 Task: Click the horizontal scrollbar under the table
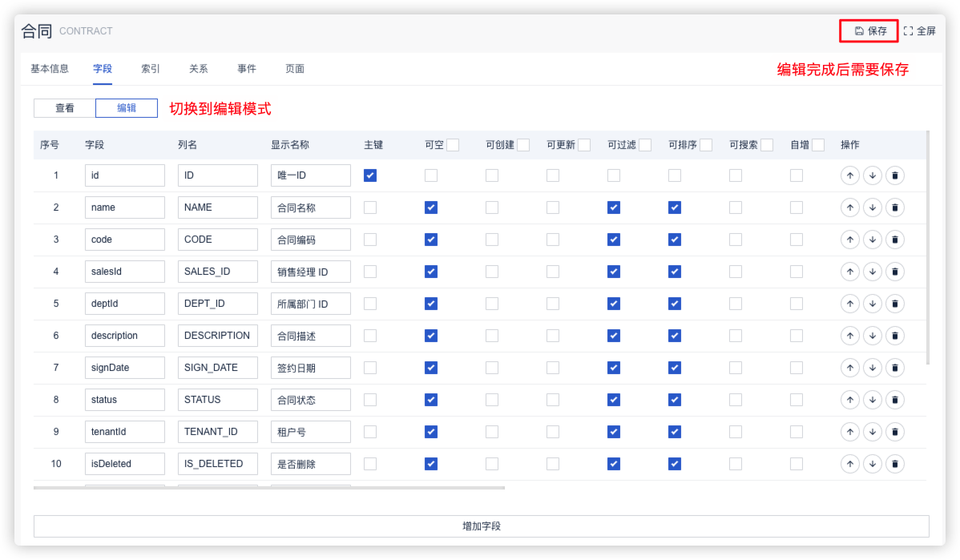pos(269,487)
